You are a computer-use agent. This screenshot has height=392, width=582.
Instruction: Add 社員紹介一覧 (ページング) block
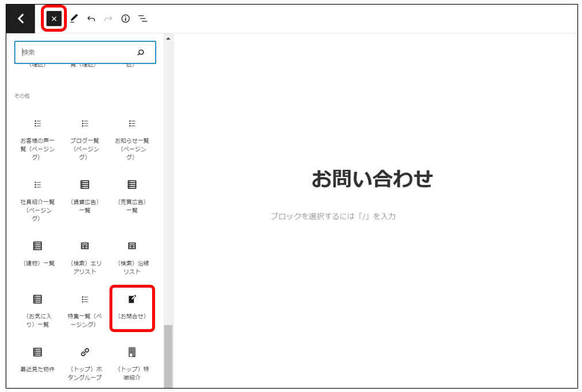[37, 200]
